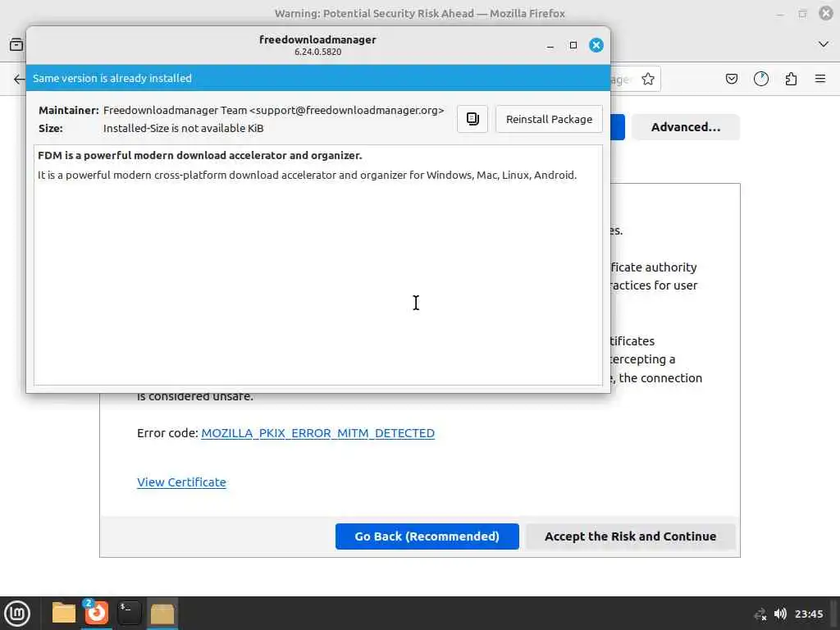Click the Advanced... button in Firefox

[686, 127]
